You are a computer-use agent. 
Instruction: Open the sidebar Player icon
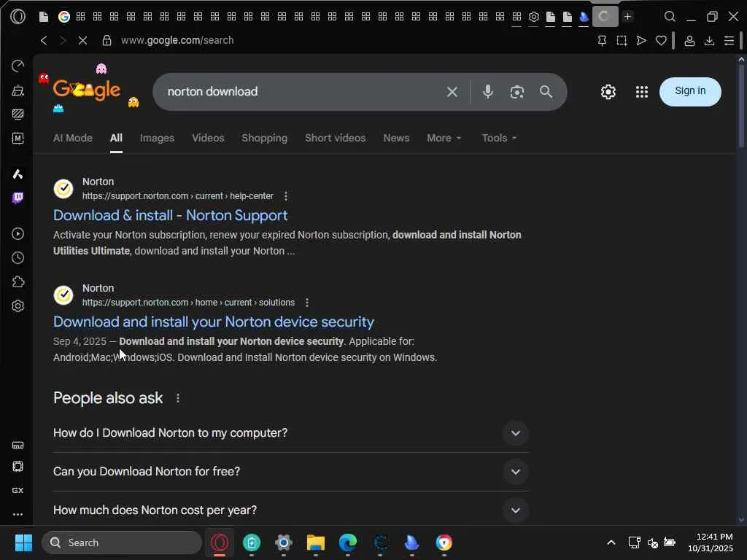pyautogui.click(x=18, y=234)
